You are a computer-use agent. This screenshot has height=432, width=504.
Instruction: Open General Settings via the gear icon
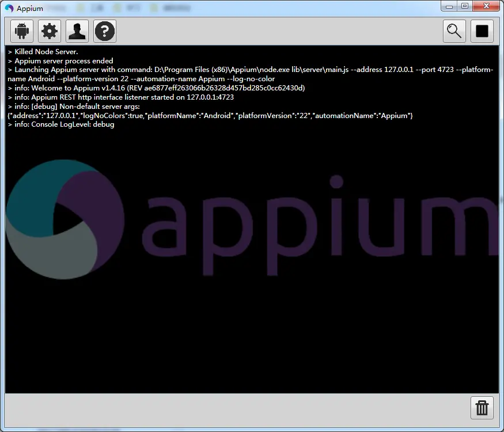pos(50,31)
